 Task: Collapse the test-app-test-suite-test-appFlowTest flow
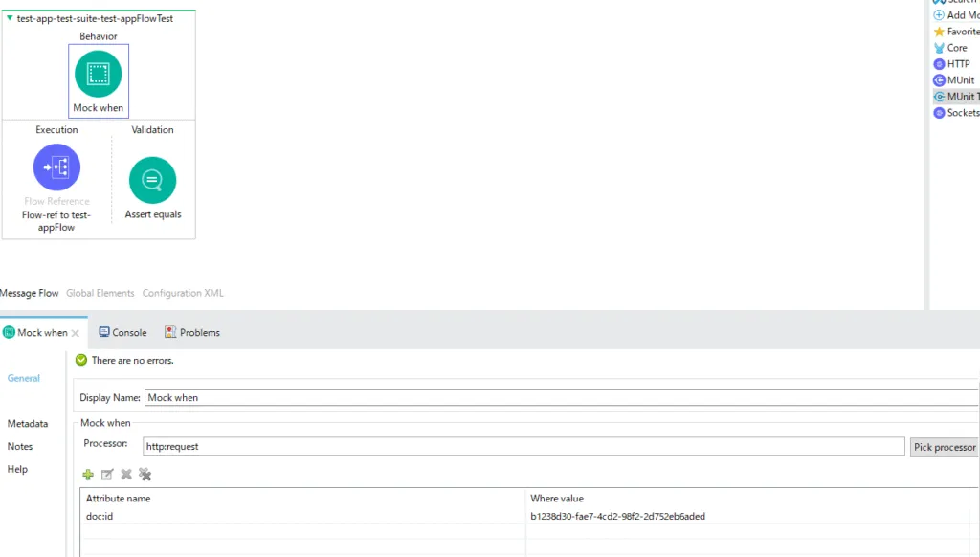(10, 18)
